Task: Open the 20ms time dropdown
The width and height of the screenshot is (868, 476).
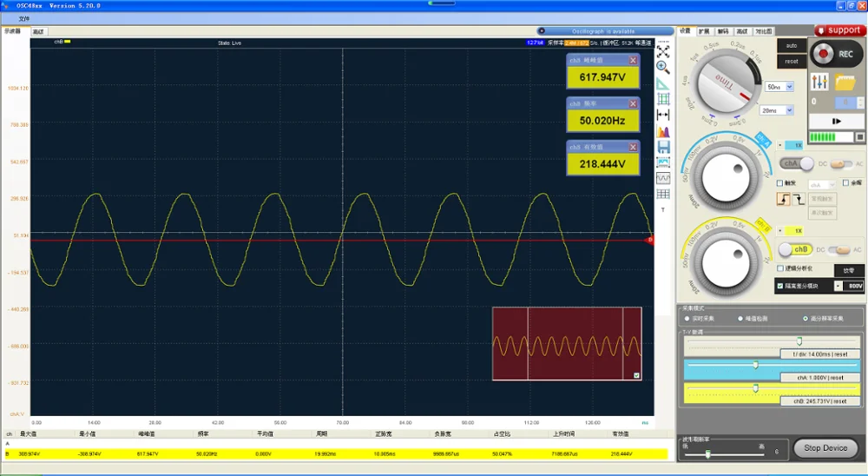Action: click(x=790, y=111)
